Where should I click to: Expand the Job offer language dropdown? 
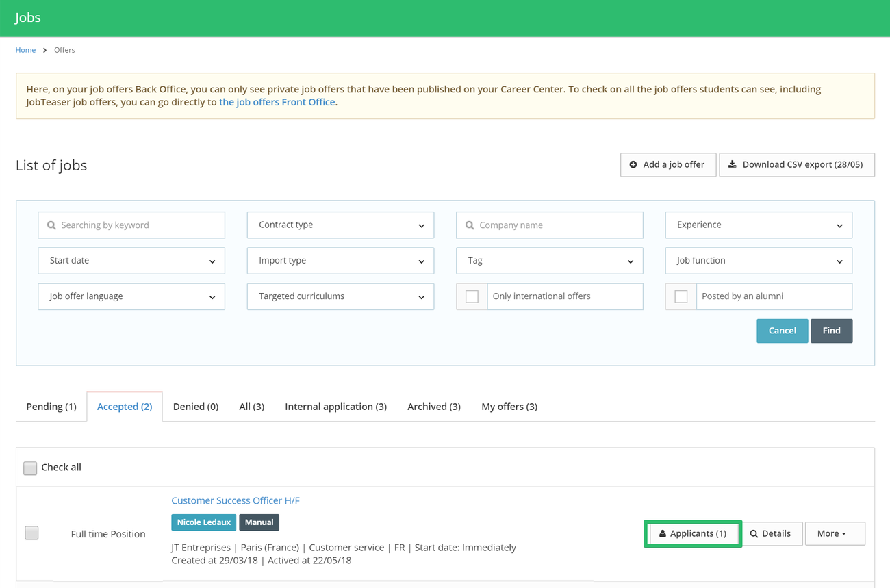[x=131, y=296]
